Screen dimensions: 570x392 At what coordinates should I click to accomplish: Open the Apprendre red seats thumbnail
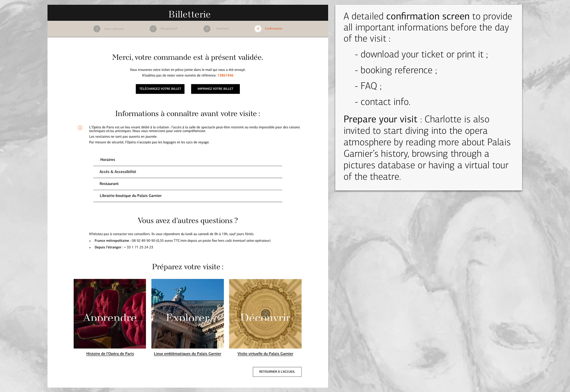[110, 314]
